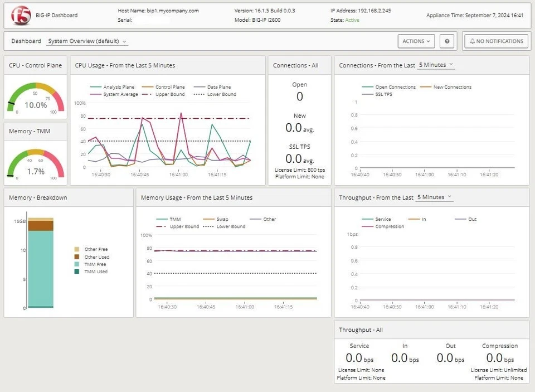
Task: Open the ACTIONS menu
Action: pyautogui.click(x=416, y=41)
